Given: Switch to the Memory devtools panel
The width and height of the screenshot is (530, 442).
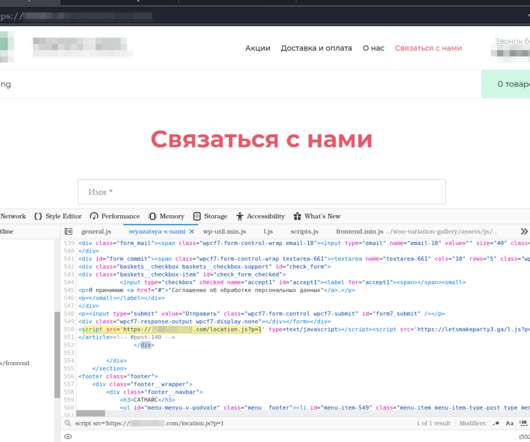Looking at the screenshot, I should [167, 216].
